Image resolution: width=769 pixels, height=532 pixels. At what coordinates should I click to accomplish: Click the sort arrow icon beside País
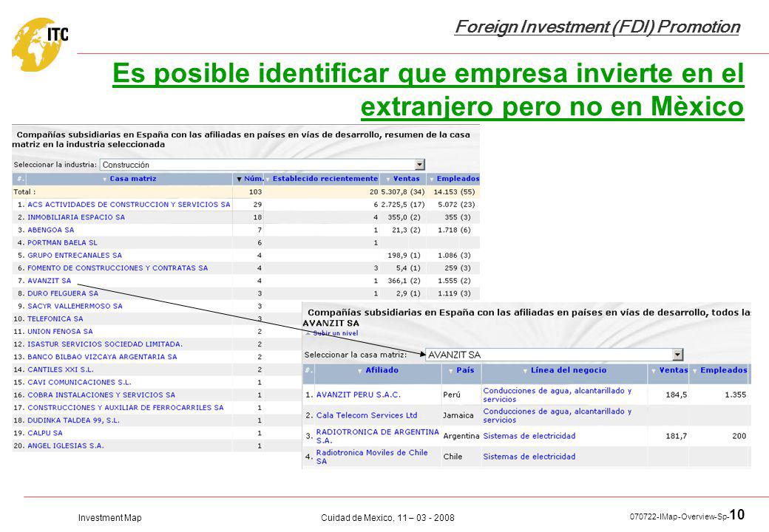pos(451,372)
